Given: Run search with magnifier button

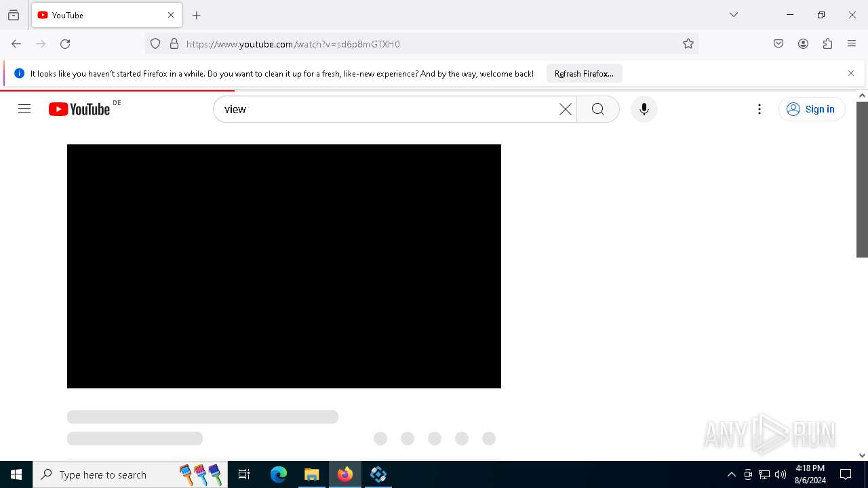Looking at the screenshot, I should (x=598, y=109).
